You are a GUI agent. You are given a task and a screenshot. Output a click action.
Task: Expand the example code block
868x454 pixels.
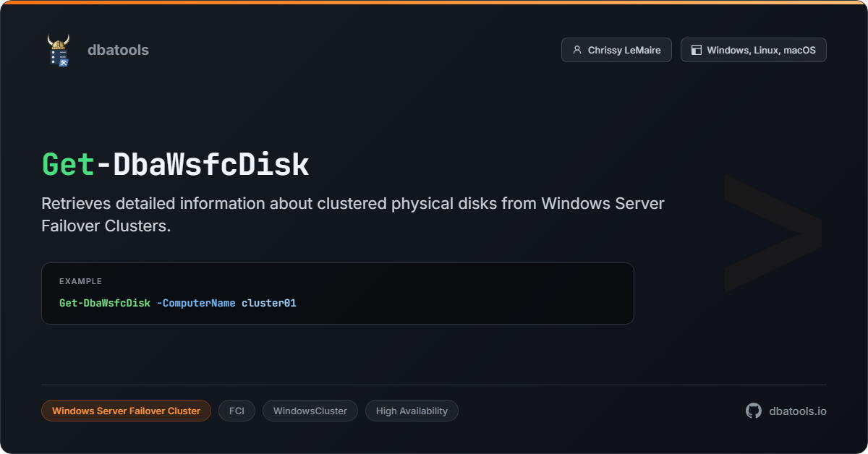[337, 294]
